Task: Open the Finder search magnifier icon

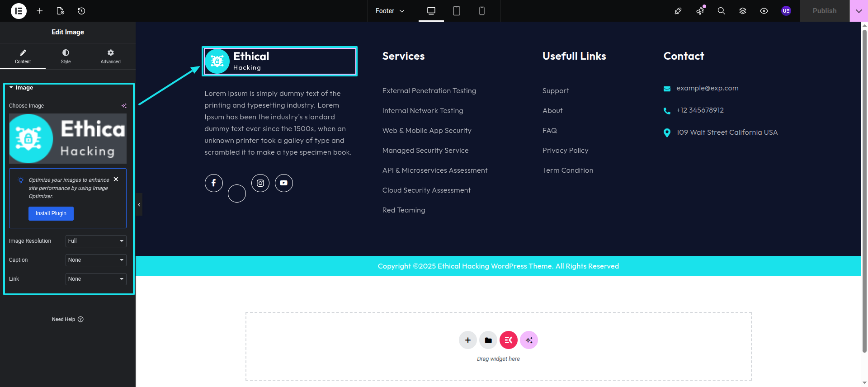Action: tap(721, 11)
